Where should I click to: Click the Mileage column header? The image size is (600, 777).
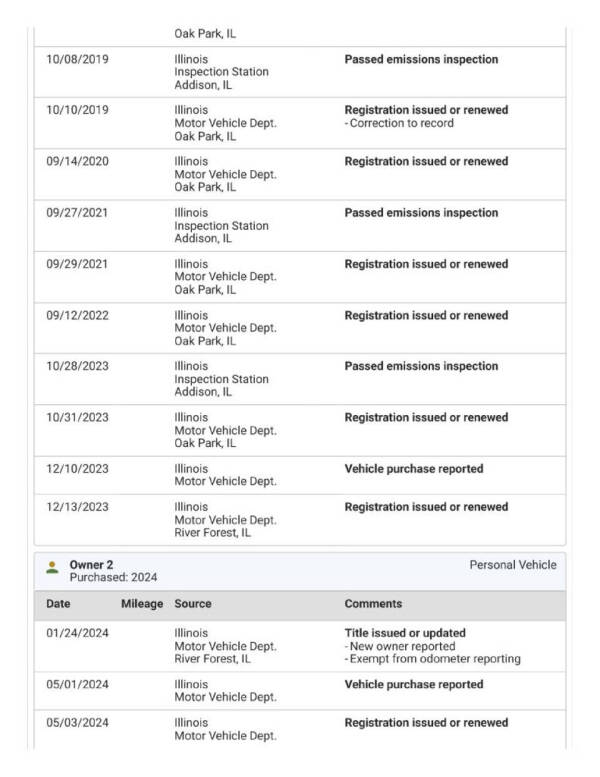(141, 604)
